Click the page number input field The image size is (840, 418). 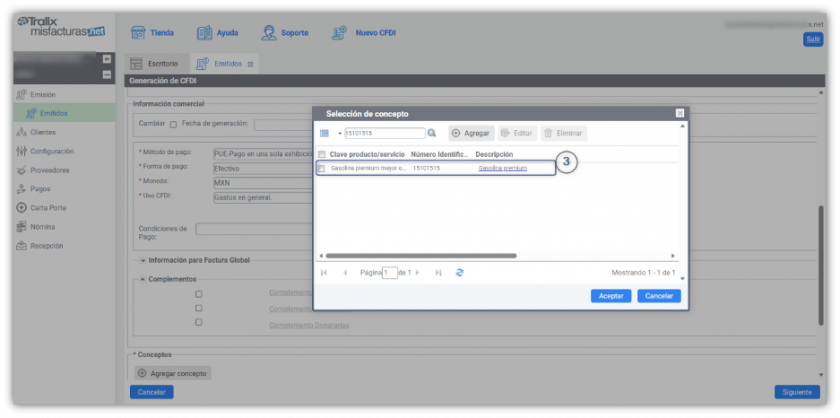click(x=389, y=272)
